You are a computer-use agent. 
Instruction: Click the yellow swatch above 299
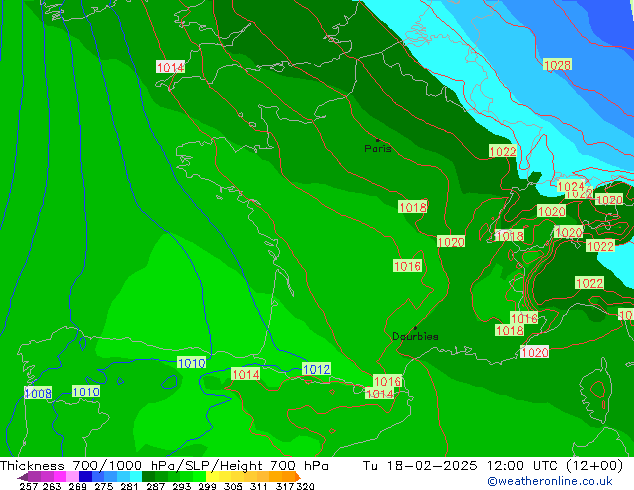(212, 476)
